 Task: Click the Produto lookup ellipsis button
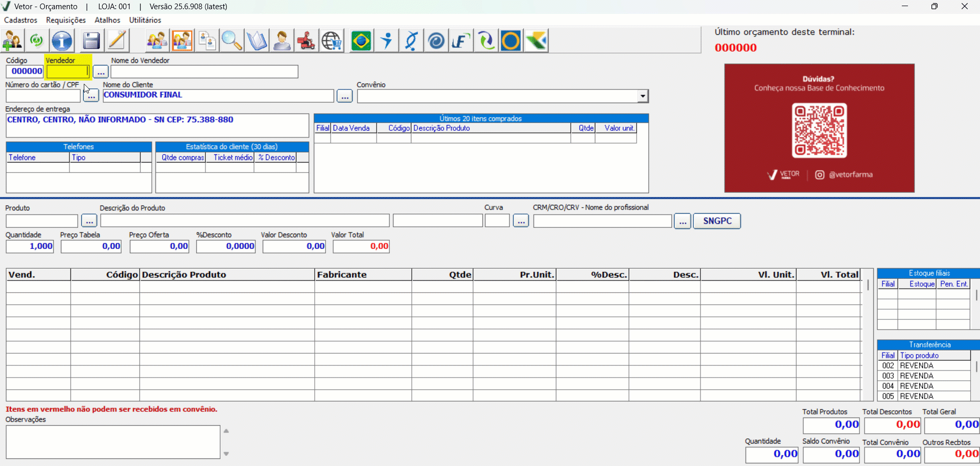[89, 221]
